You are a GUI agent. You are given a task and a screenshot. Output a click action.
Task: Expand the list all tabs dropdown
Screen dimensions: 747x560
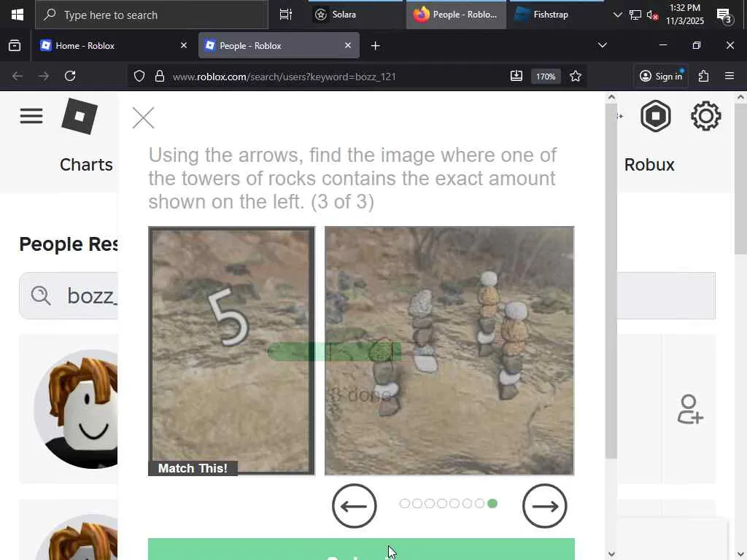click(602, 45)
